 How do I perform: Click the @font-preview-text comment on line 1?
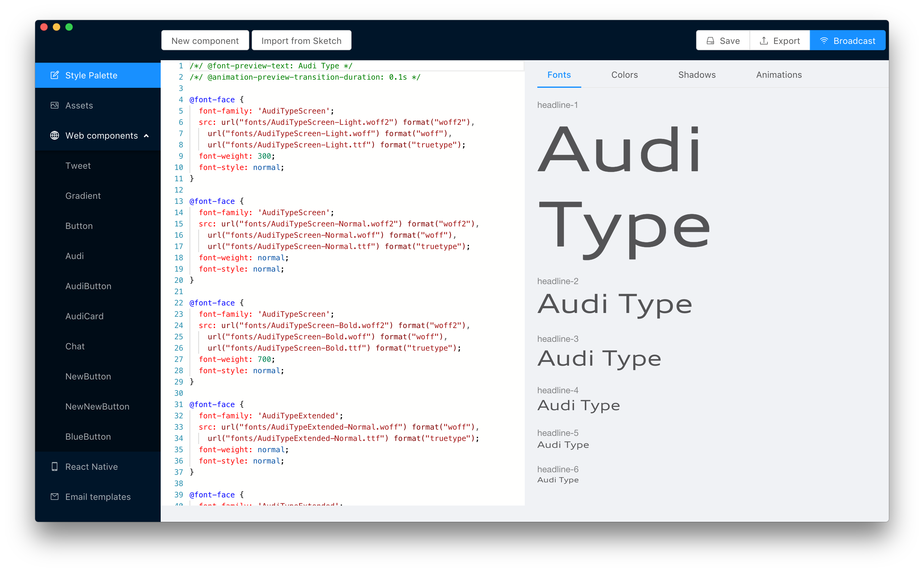pos(271,66)
